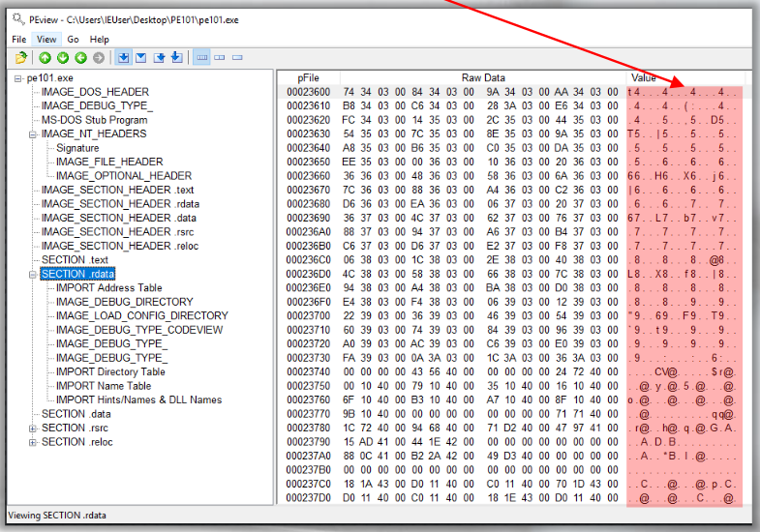Select IMAGE_OPTIONAL_HEADER tree entry

coord(124,176)
